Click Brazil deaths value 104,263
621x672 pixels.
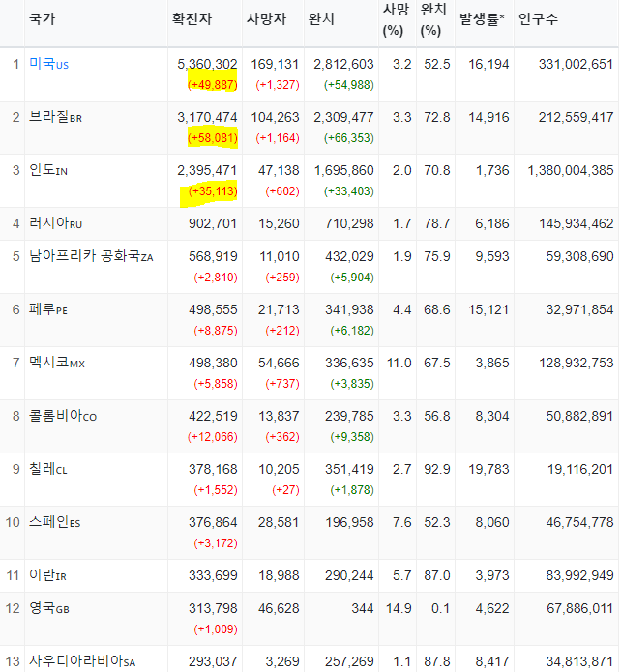click(x=275, y=117)
